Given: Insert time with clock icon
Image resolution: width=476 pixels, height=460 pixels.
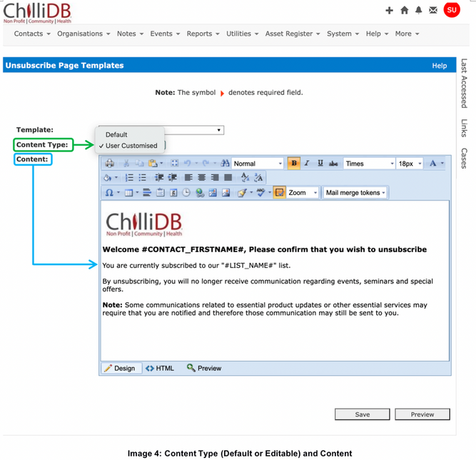Looking at the screenshot, I should 186,193.
